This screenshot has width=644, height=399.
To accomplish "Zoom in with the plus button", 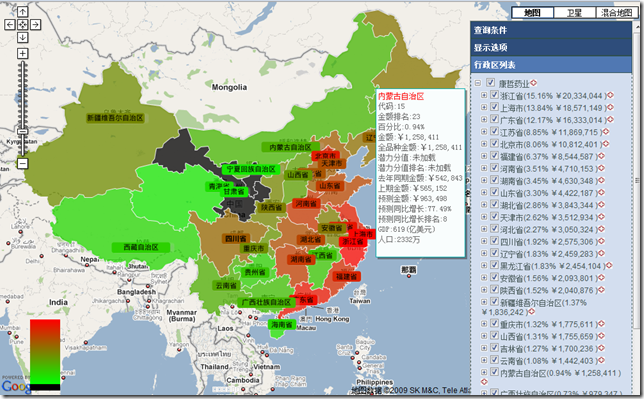I will pos(23,53).
